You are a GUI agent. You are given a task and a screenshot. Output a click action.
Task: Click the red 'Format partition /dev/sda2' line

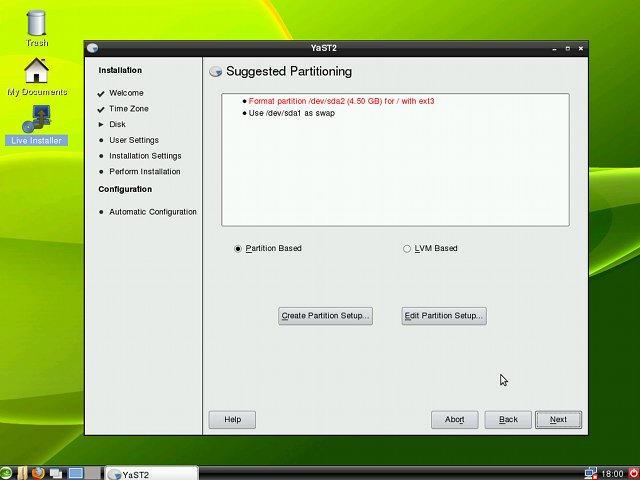(x=341, y=101)
